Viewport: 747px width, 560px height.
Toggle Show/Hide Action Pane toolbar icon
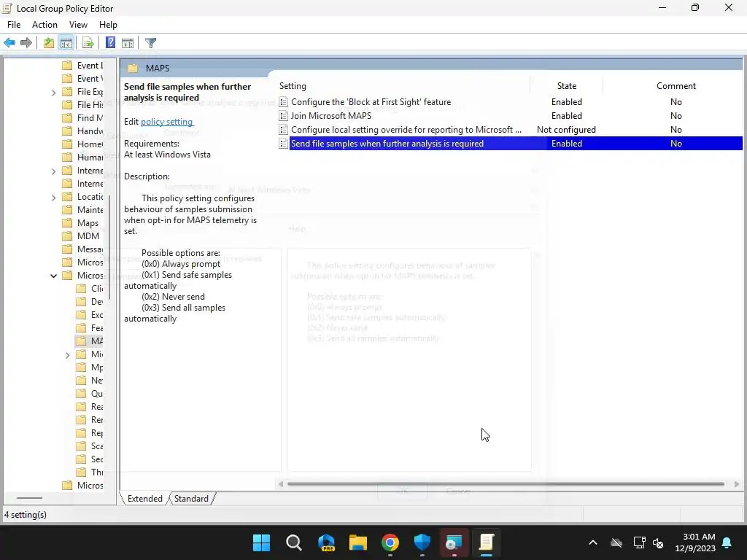tap(128, 43)
